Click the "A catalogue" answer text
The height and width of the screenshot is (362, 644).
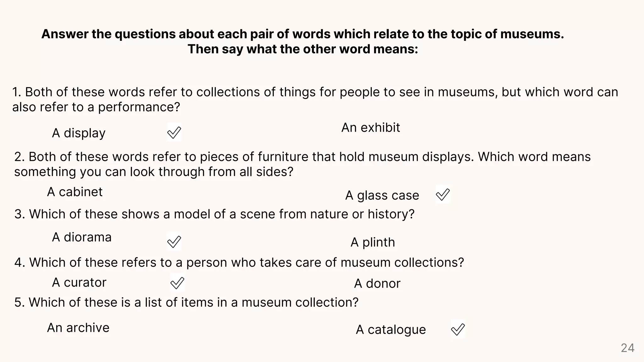391,330
